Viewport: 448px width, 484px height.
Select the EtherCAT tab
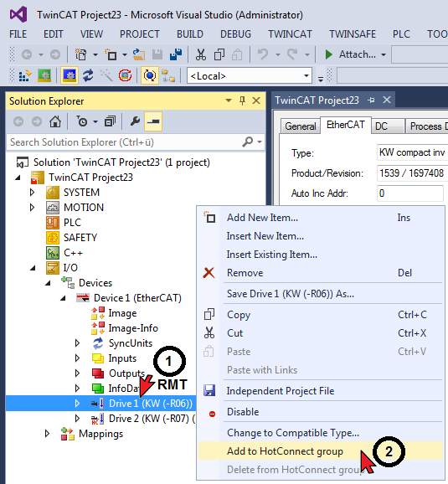point(346,125)
